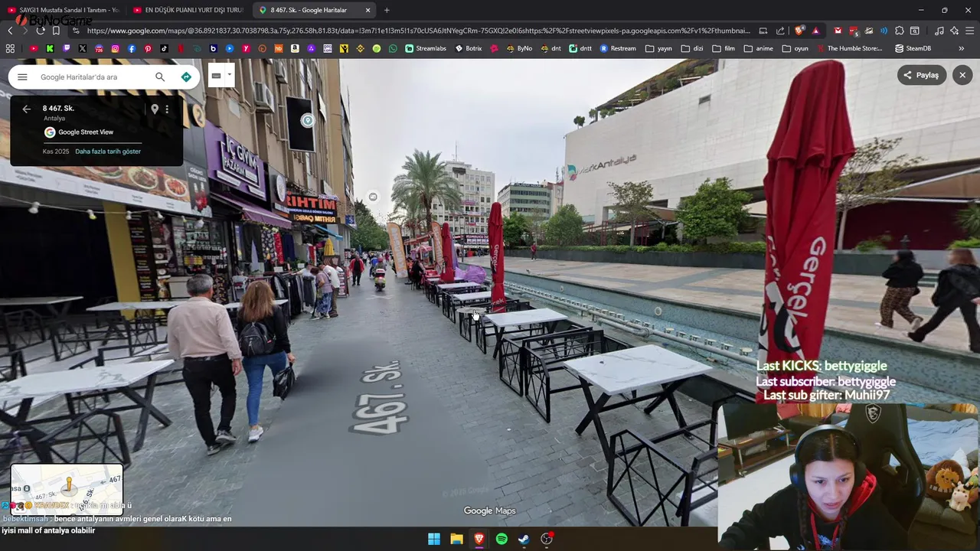Open Spotify from the taskbar
Viewport: 980px width, 551px height.
[x=501, y=539]
